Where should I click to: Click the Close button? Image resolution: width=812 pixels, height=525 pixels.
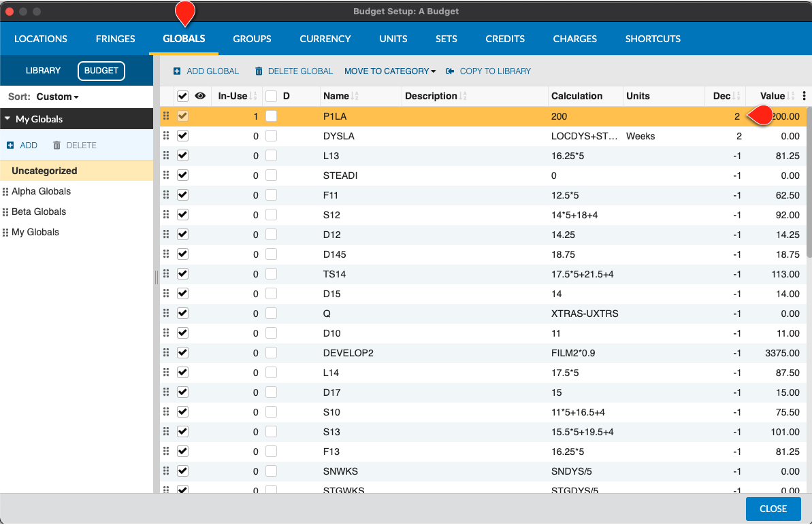point(773,509)
